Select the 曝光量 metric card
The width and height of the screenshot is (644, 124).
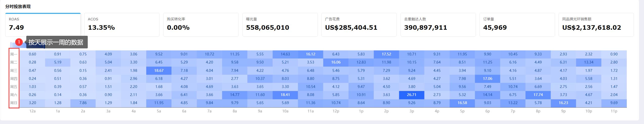pos(280,25)
